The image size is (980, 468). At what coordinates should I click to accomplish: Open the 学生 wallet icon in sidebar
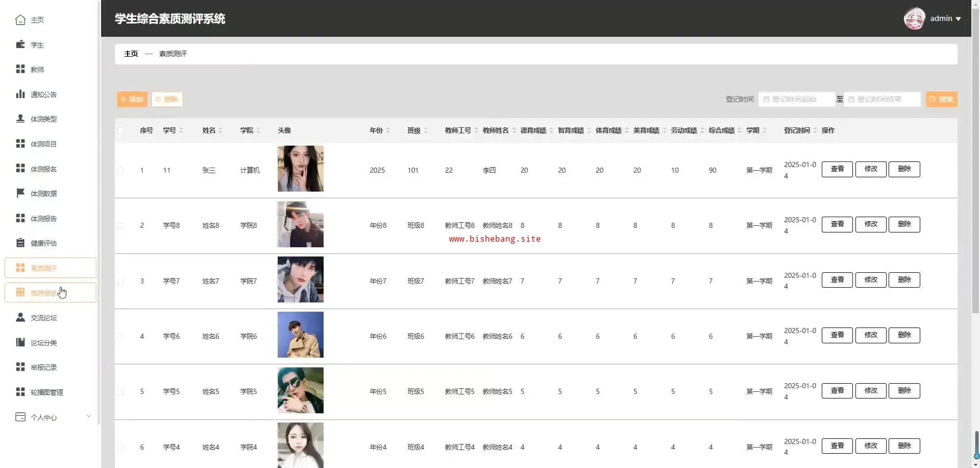[x=20, y=44]
